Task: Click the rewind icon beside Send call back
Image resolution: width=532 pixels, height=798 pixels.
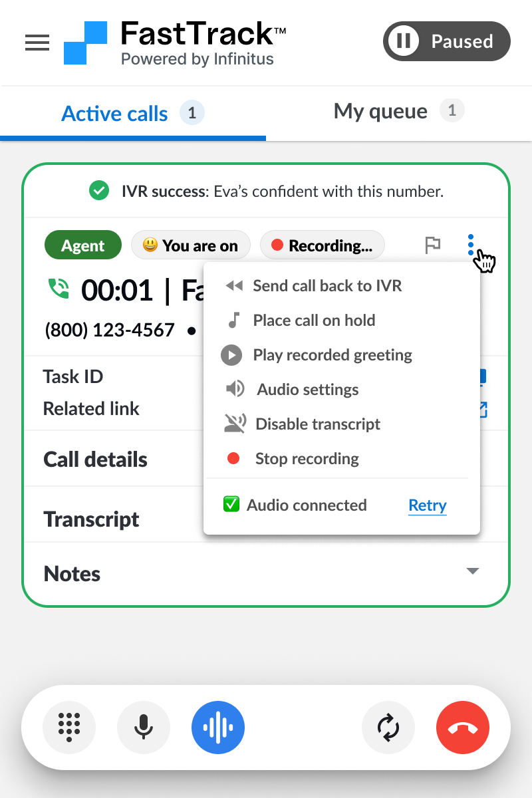Action: 233,286
